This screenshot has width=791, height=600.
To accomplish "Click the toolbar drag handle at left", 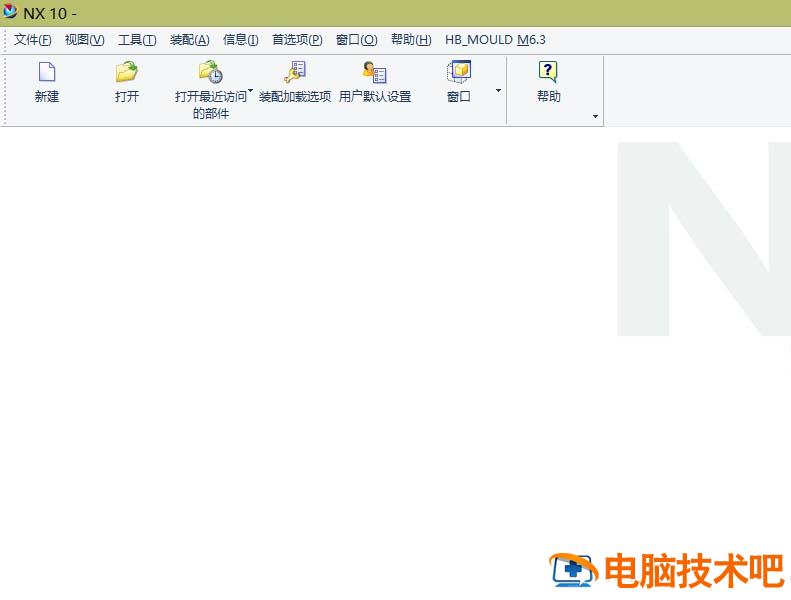I will 5,91.
